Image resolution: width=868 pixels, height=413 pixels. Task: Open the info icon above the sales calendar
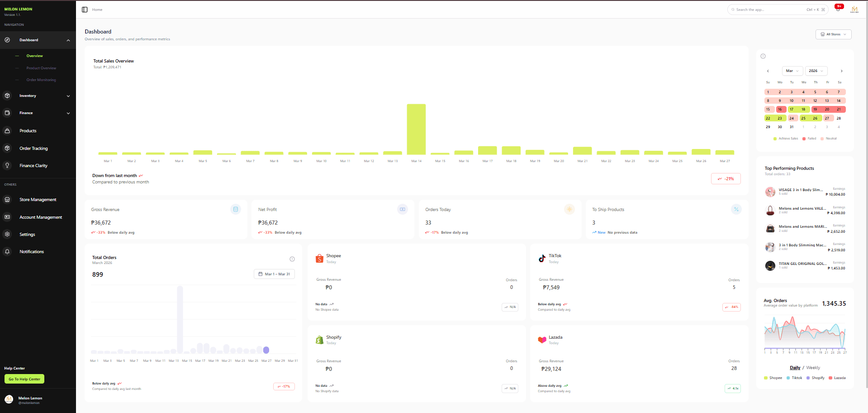click(763, 56)
